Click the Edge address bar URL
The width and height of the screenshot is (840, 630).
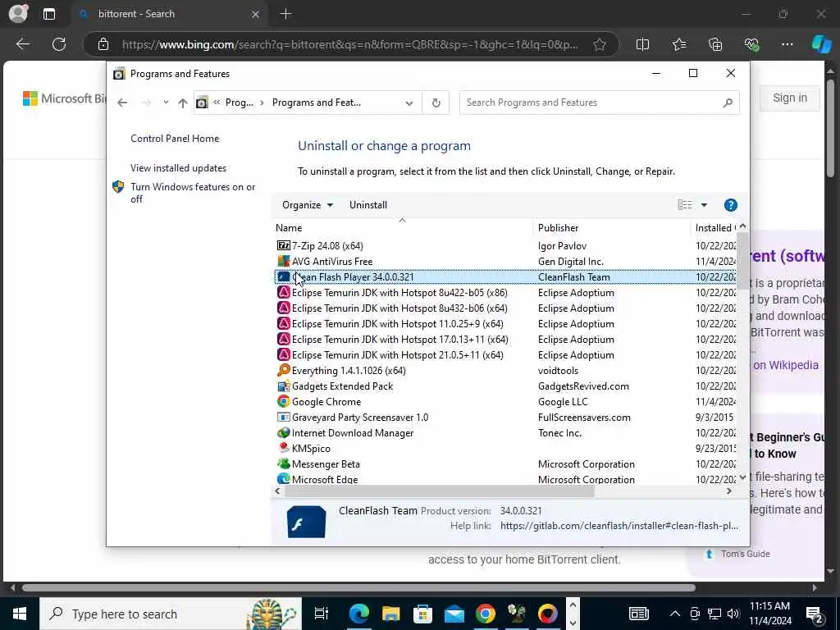click(x=349, y=44)
